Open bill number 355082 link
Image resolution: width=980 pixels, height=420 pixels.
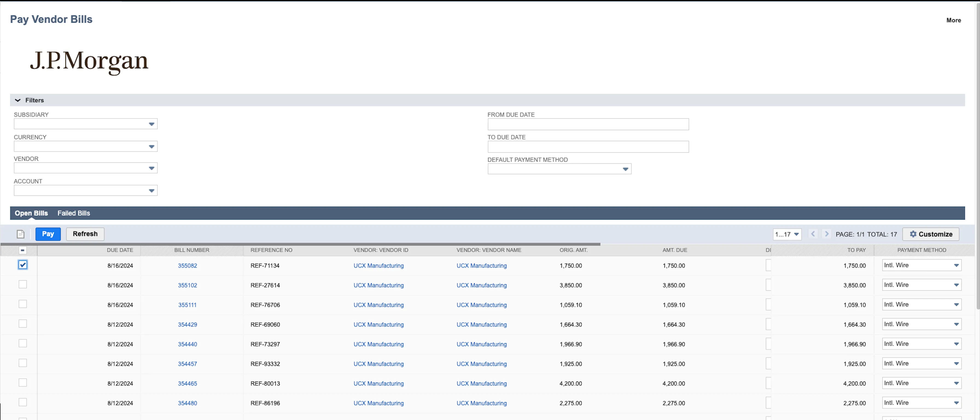click(x=188, y=266)
